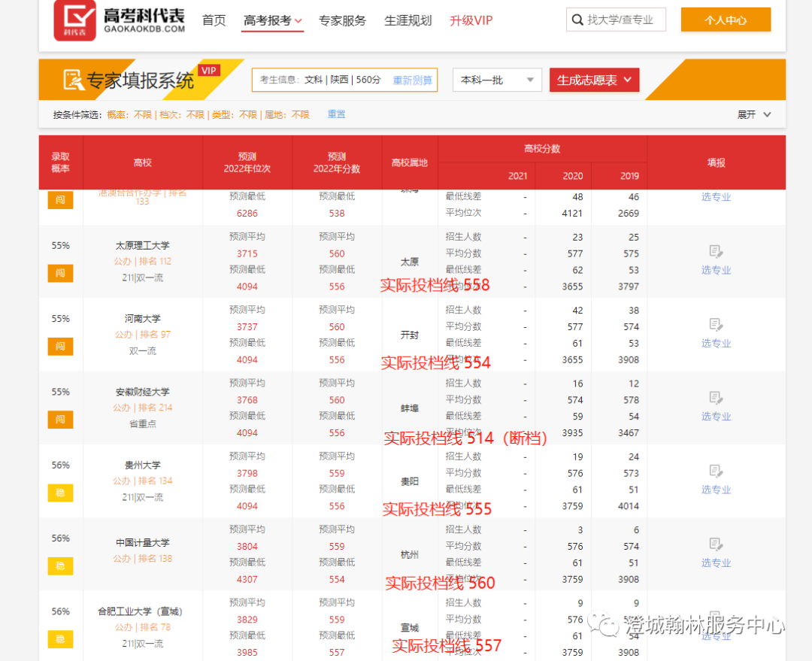The image size is (812, 661).
Task: Click the 稳 badge for 贵州大学
Action: click(60, 493)
